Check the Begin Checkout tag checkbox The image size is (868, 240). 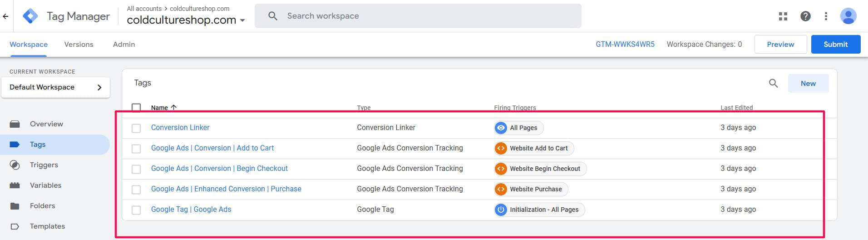[136, 169]
